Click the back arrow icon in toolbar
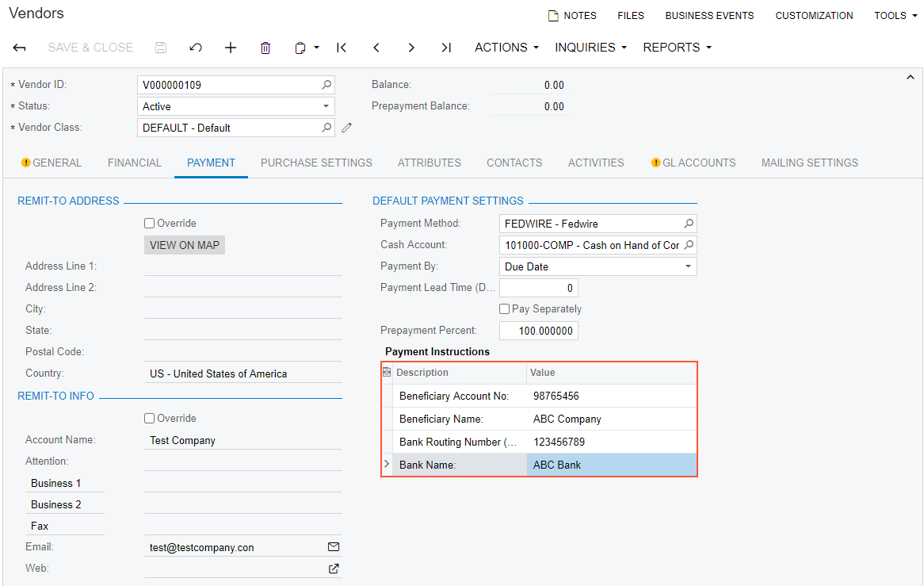 coord(20,48)
